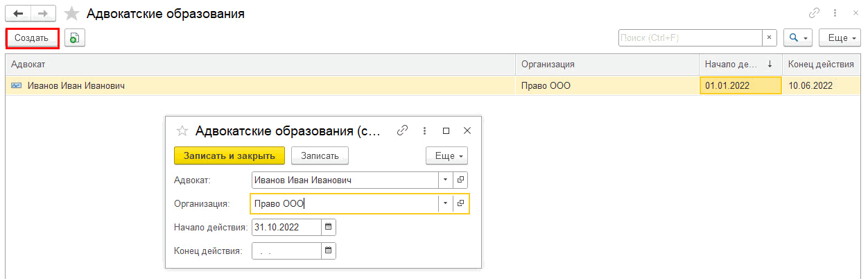Expand the Адвокат dropdown list
The width and height of the screenshot is (868, 279).
(x=445, y=180)
